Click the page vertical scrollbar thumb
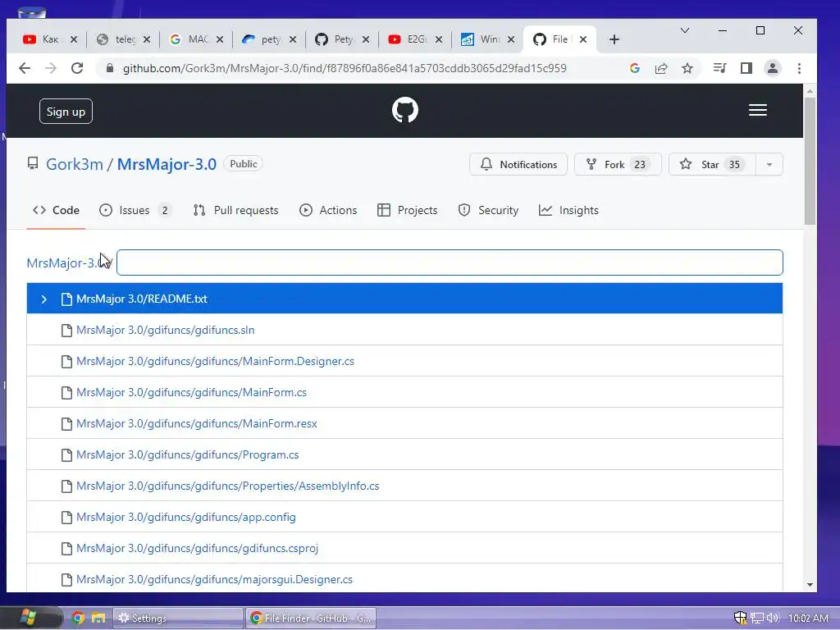840x630 pixels. coord(810,161)
